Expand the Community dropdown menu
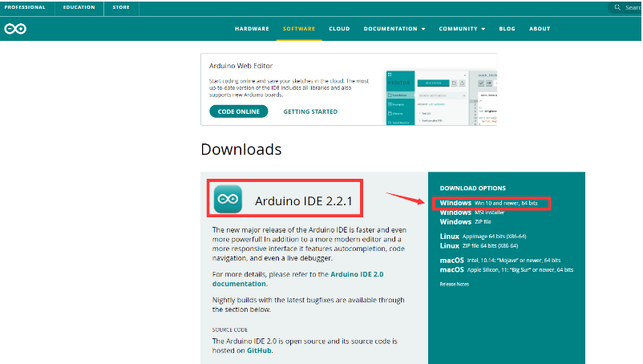 pos(462,29)
